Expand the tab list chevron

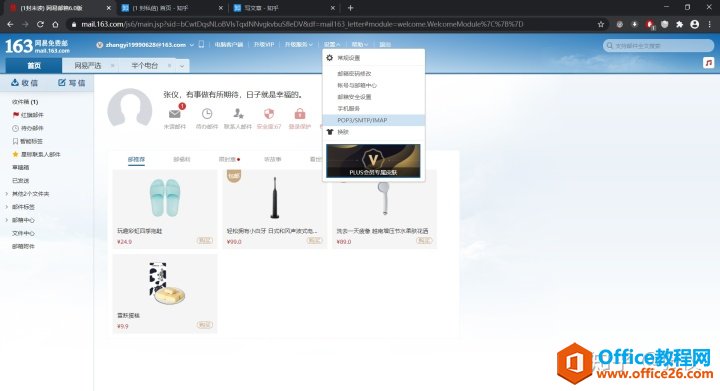tap(182, 66)
